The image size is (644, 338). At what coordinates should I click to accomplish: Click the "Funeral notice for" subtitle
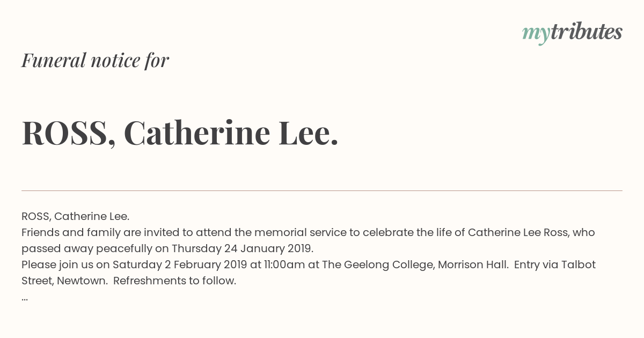95,60
